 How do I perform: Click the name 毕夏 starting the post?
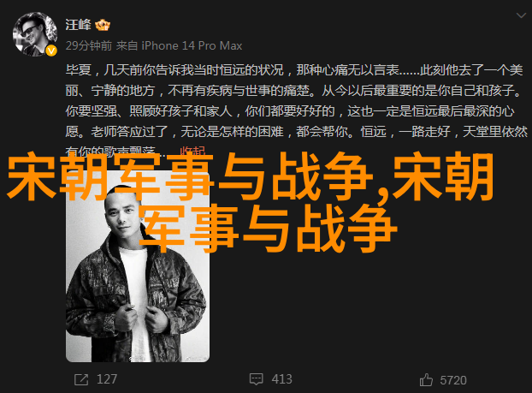[79, 70]
